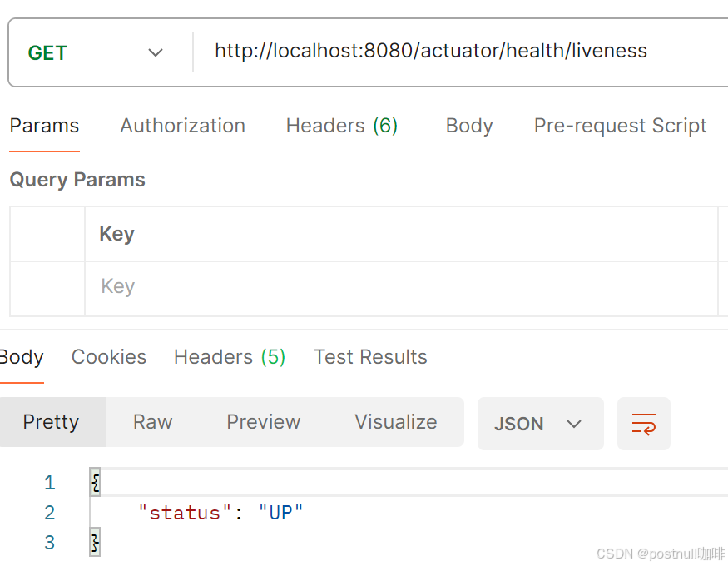Select the Pretty response view
Viewport: 728px width, 566px height.
[51, 422]
